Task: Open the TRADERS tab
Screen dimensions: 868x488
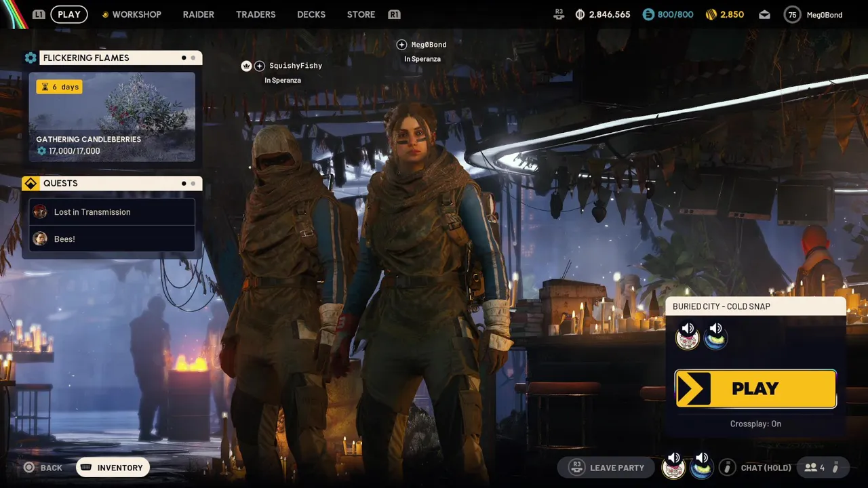Action: 256,14
